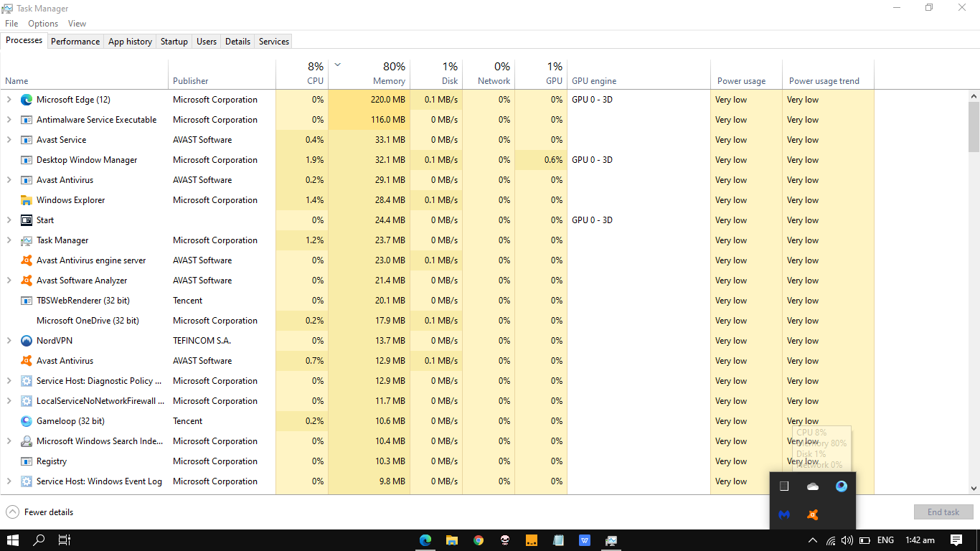Expand the Avast Software Analyzer group
The width and height of the screenshot is (980, 551).
coord(9,281)
